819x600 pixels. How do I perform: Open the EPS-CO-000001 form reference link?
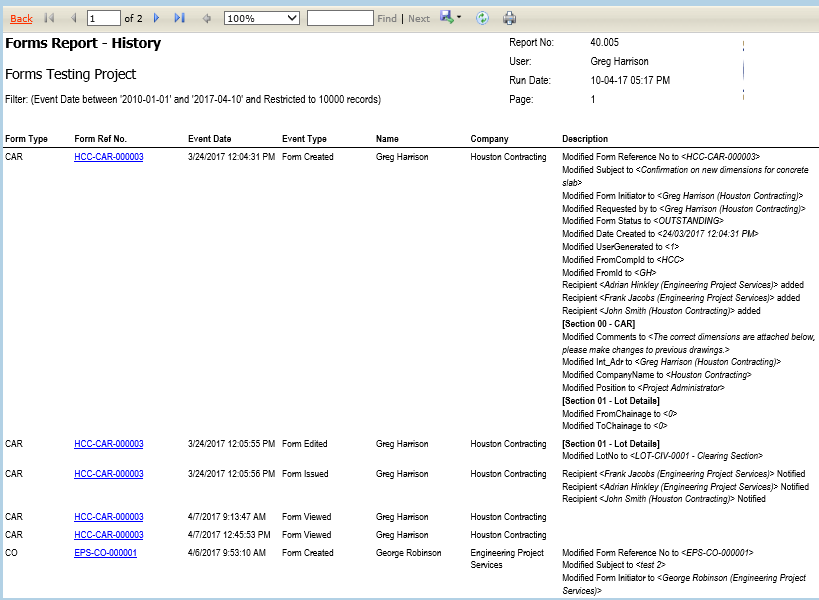point(105,553)
